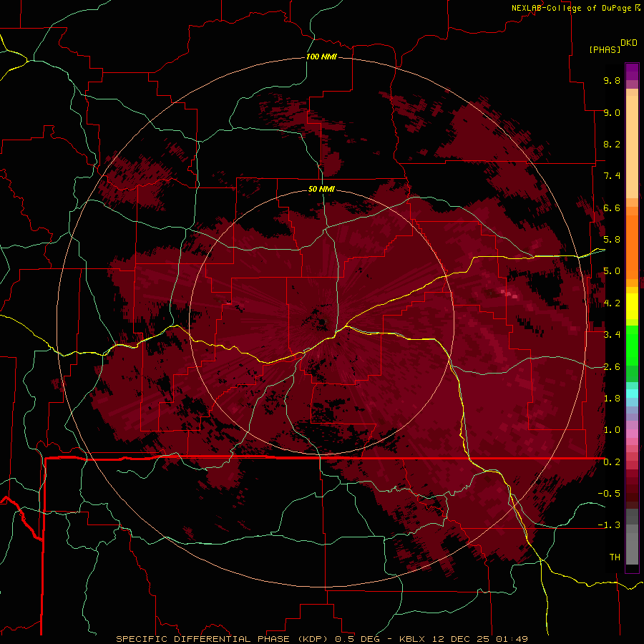Viewport: 644px width, 644px height.
Task: Click the TH label on the color scale
Action: (x=615, y=557)
